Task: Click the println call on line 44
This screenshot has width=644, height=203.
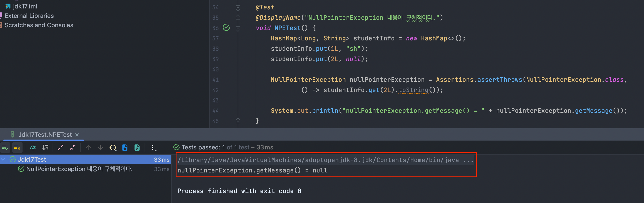Action: [x=325, y=111]
